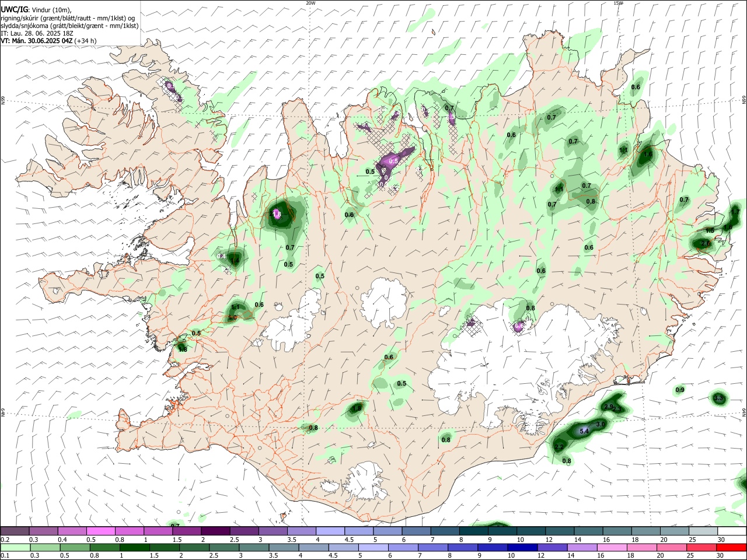
Task: Click the 2.6 value in the east fjords
Action: 705,244
